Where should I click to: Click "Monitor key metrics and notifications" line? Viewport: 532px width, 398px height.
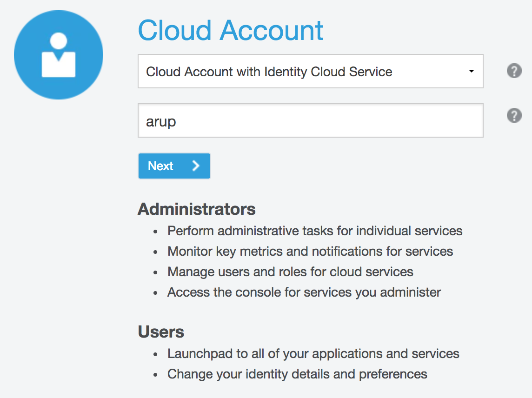pyautogui.click(x=310, y=252)
